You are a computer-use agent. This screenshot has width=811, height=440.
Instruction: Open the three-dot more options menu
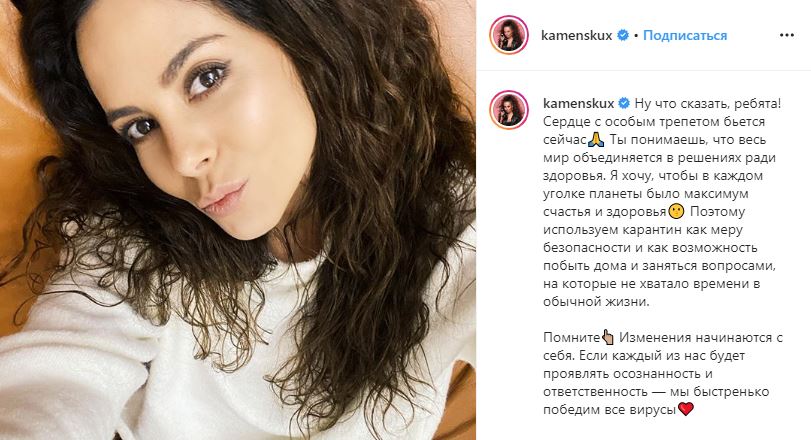tap(786, 35)
